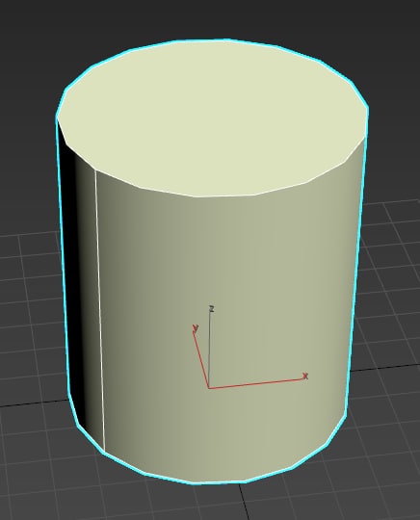
Task: Click the red Y axis label
Action: pyautogui.click(x=196, y=328)
